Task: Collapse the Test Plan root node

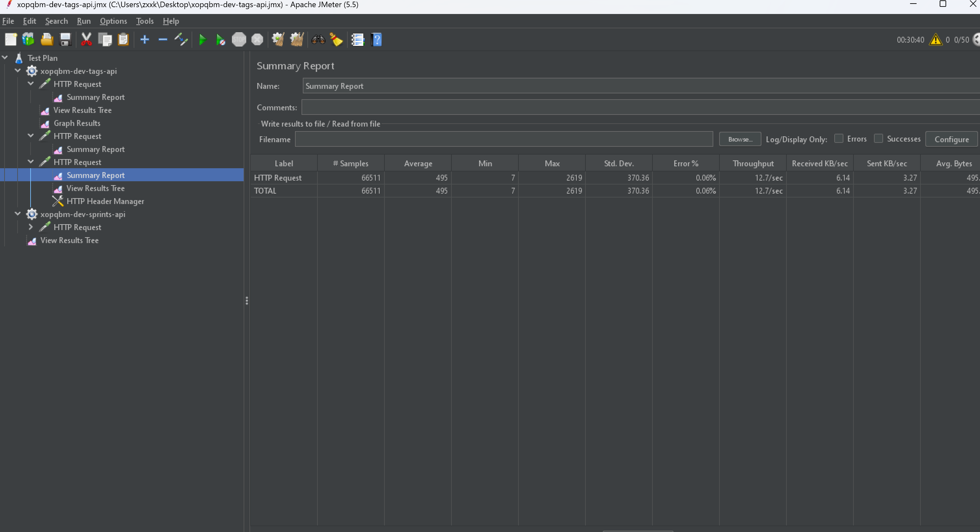Action: [x=5, y=58]
